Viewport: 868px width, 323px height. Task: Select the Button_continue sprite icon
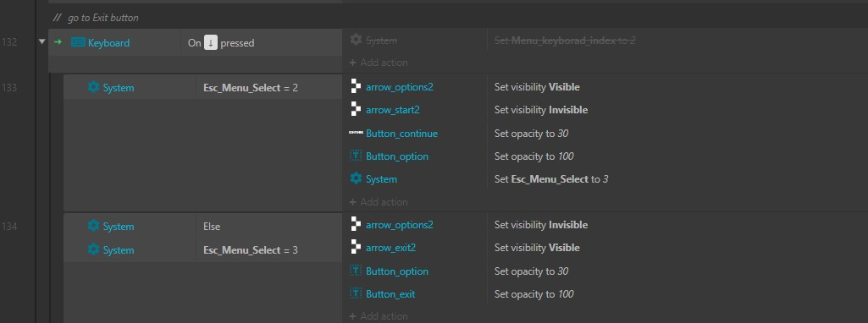coord(356,134)
